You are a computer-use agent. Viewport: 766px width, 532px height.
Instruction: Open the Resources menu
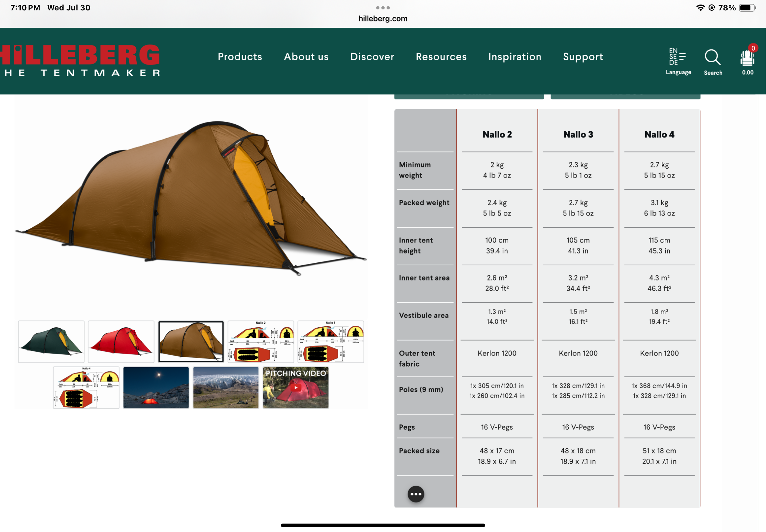coord(441,57)
